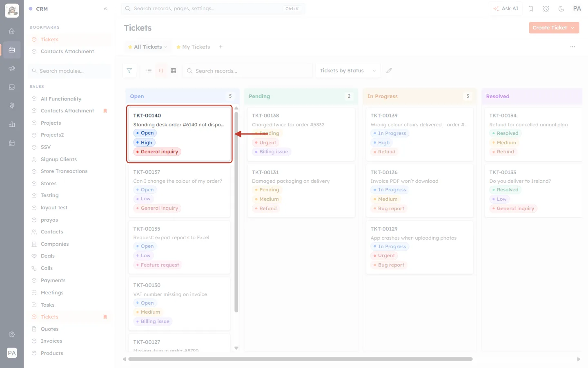The height and width of the screenshot is (368, 588).
Task: Click the Search records field in toolbar
Action: 248,71
